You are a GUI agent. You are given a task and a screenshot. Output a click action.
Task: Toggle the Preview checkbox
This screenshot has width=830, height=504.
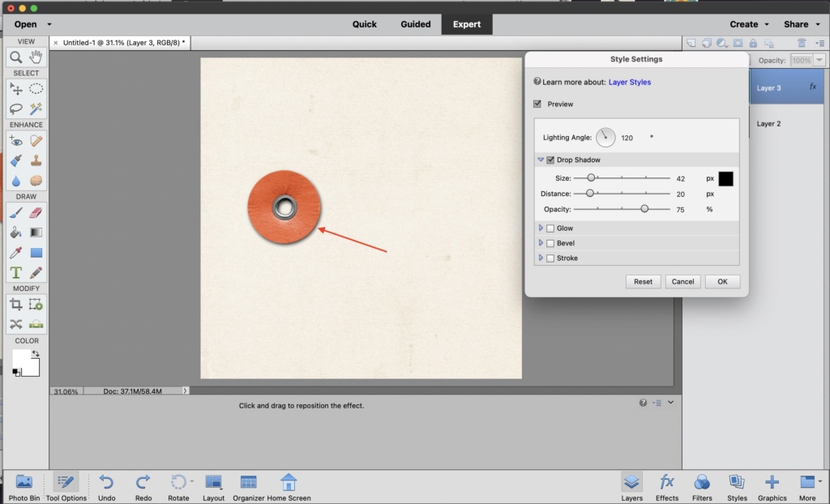pyautogui.click(x=537, y=104)
